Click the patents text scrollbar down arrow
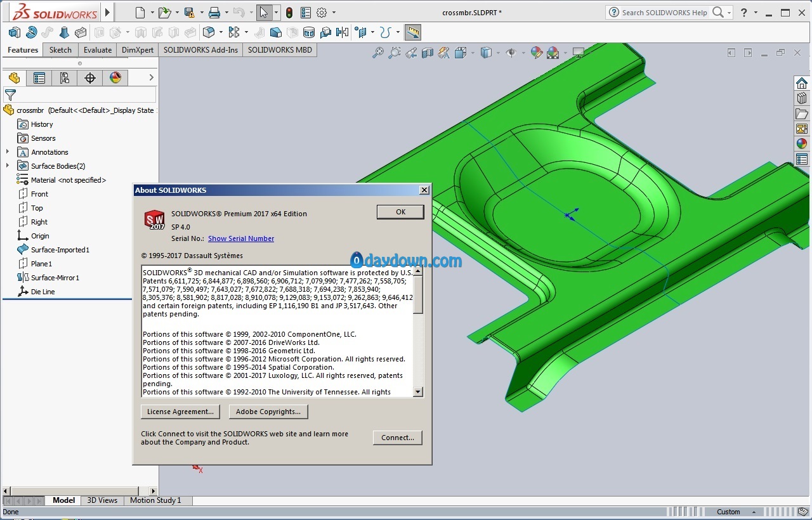 418,392
